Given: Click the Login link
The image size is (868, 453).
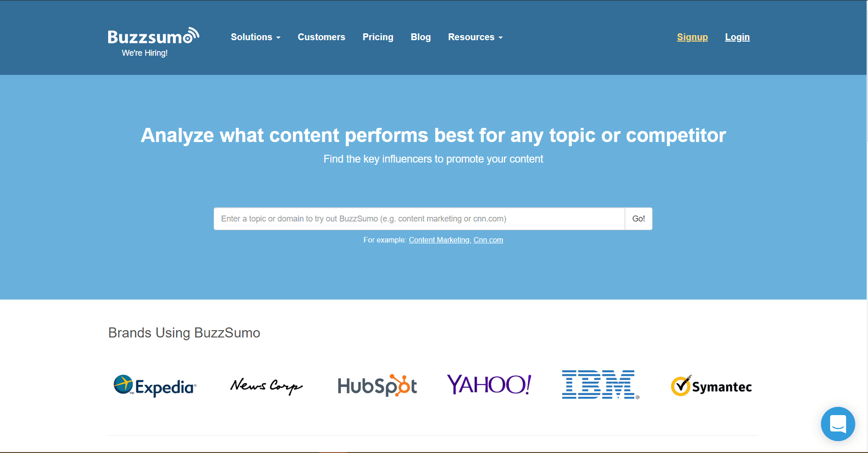Looking at the screenshot, I should (x=737, y=37).
